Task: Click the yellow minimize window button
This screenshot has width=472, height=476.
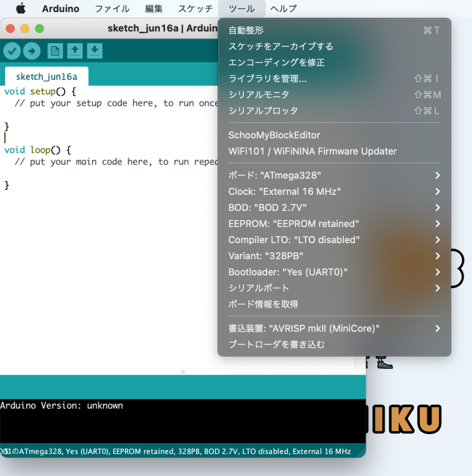Action: click(25, 28)
